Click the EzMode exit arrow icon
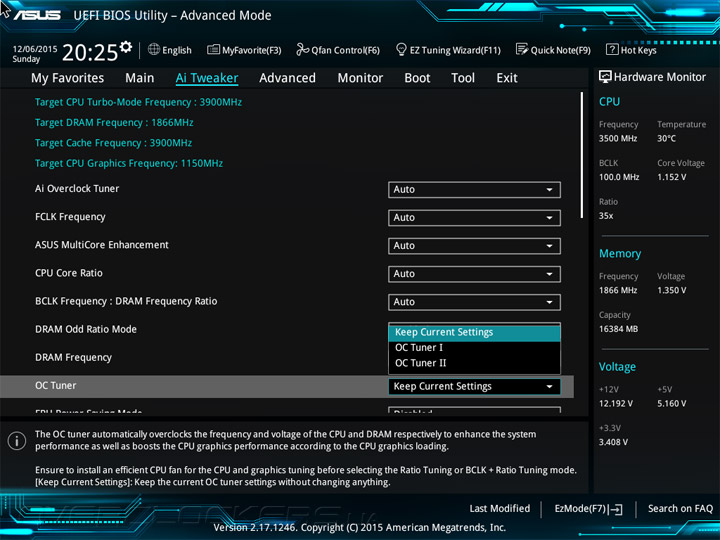 (615, 509)
